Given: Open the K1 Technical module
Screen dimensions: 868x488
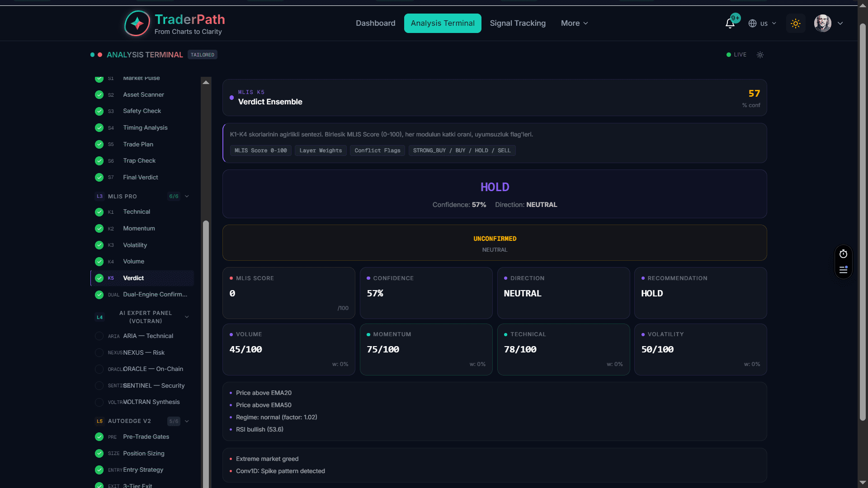Looking at the screenshot, I should point(142,212).
